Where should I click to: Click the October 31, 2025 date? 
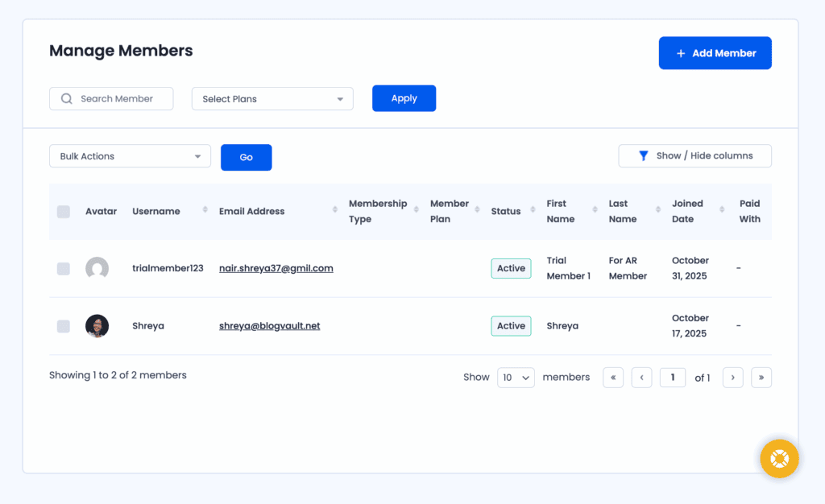tap(690, 268)
